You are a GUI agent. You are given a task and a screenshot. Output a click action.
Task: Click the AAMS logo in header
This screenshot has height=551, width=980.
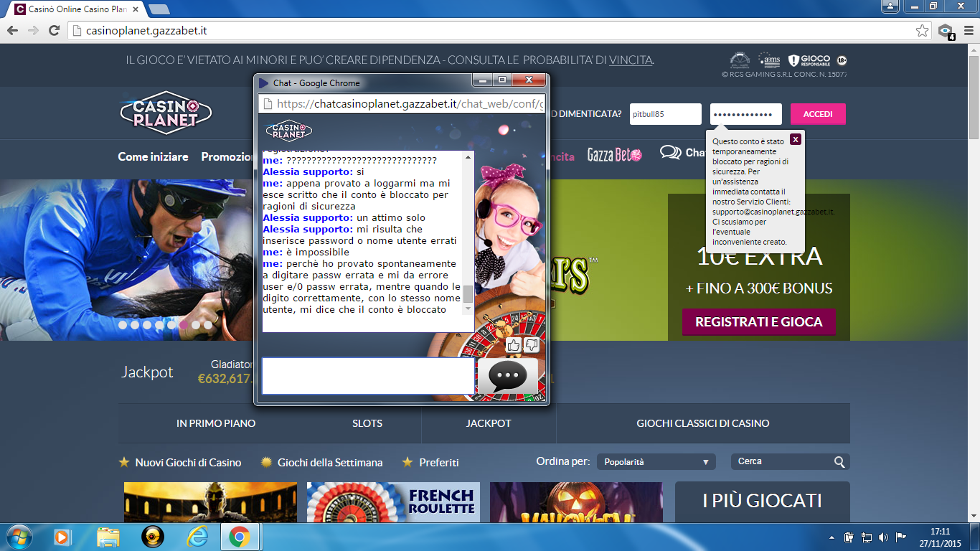pyautogui.click(x=769, y=60)
